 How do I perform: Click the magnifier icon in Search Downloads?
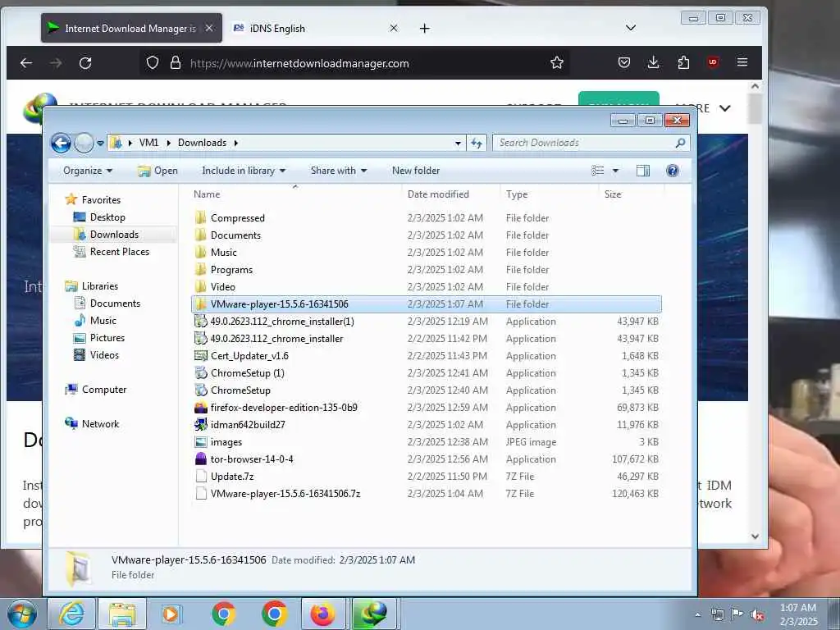pos(680,143)
